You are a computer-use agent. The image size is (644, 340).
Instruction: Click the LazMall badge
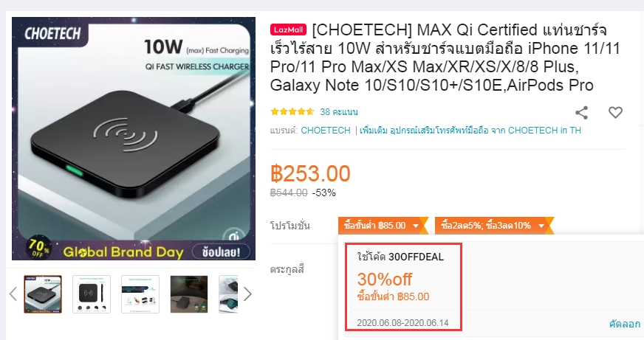[x=288, y=30]
